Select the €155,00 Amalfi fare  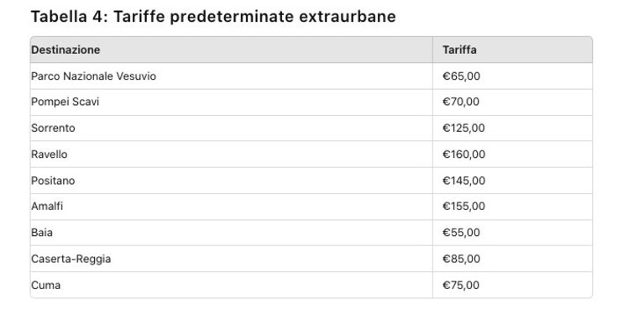tap(512, 207)
